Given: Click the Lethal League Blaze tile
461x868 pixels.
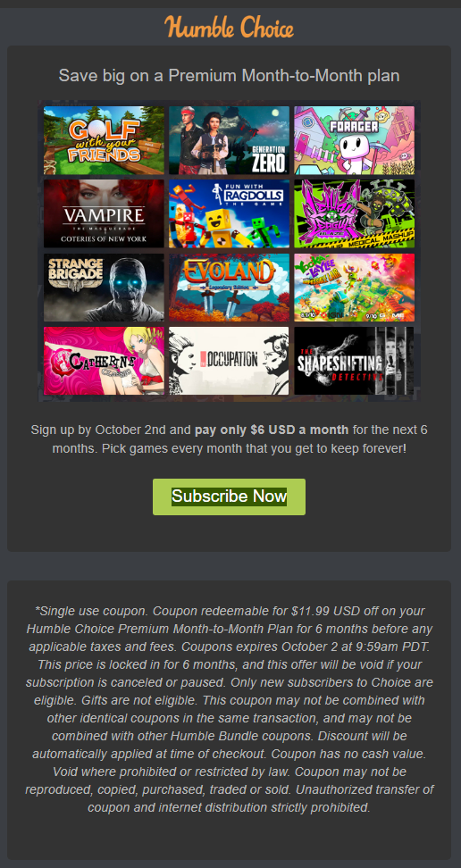Looking at the screenshot, I should 354,213.
